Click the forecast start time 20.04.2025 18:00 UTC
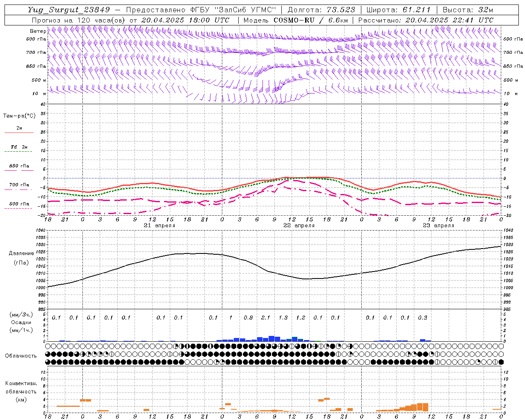525x420 pixels. 185,20
